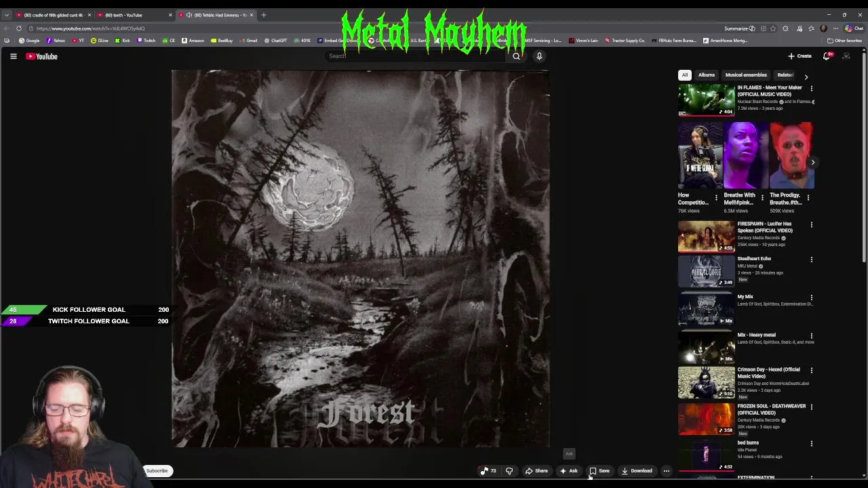Open the Twitch bookmark in the favorites bar

(x=146, y=41)
